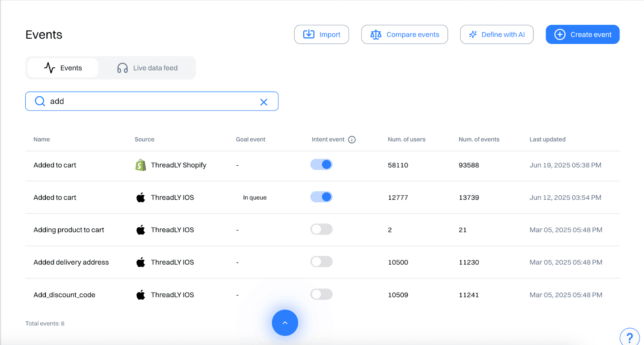The width and height of the screenshot is (644, 345).
Task: Clear the search with the X icon
Action: click(264, 102)
